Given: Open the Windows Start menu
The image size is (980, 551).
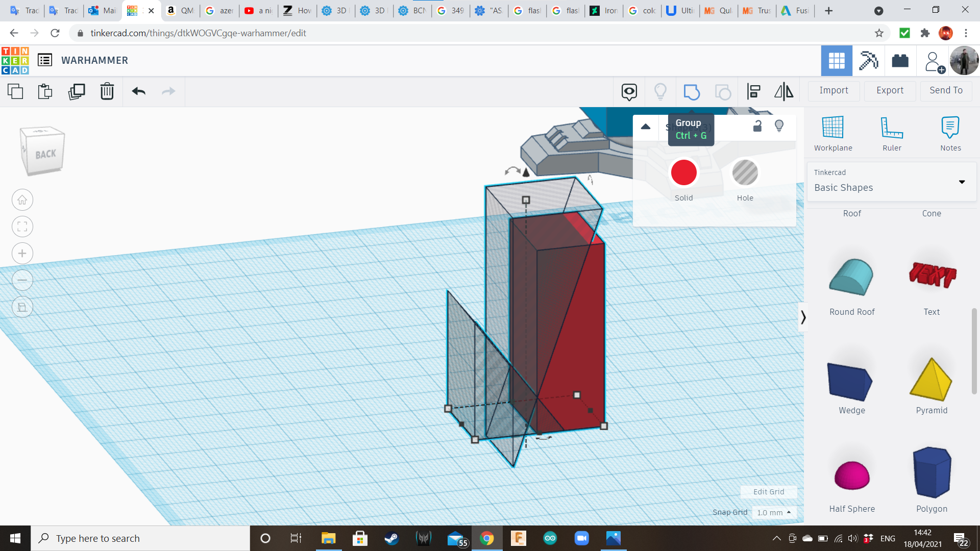Looking at the screenshot, I should point(15,538).
